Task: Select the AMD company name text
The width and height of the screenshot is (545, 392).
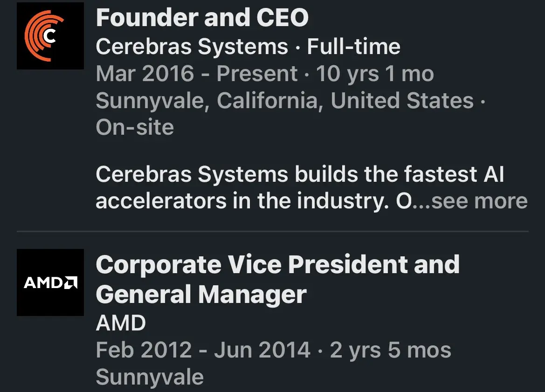Action: [x=121, y=323]
